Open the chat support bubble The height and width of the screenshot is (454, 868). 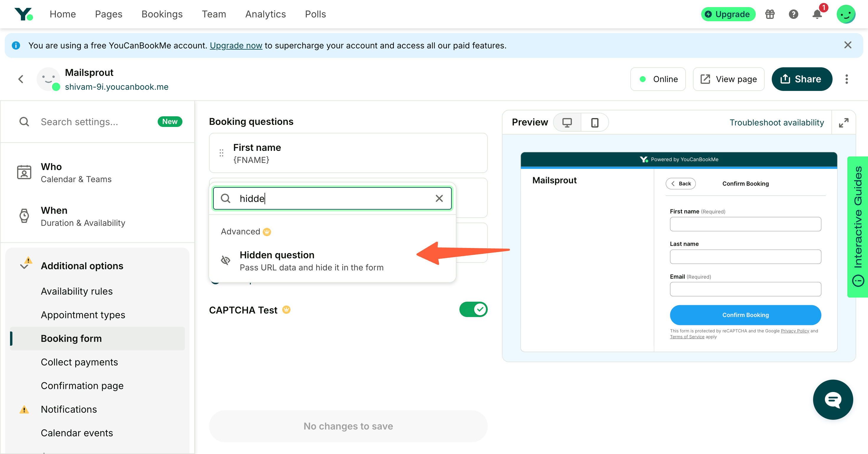click(x=833, y=399)
